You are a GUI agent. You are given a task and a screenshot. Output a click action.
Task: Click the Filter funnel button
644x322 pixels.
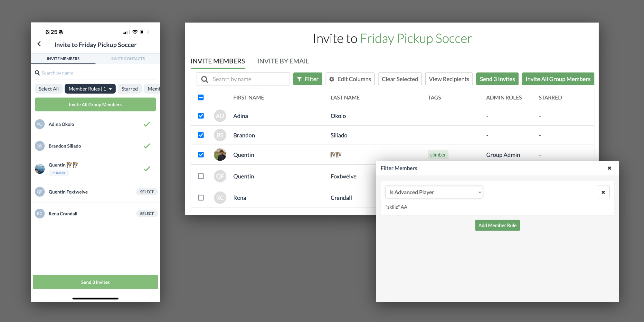pyautogui.click(x=308, y=79)
